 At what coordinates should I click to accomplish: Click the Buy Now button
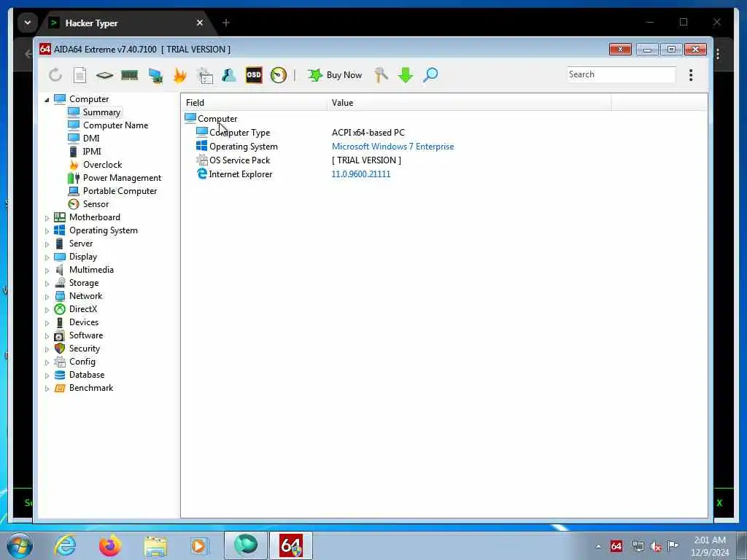click(x=335, y=75)
